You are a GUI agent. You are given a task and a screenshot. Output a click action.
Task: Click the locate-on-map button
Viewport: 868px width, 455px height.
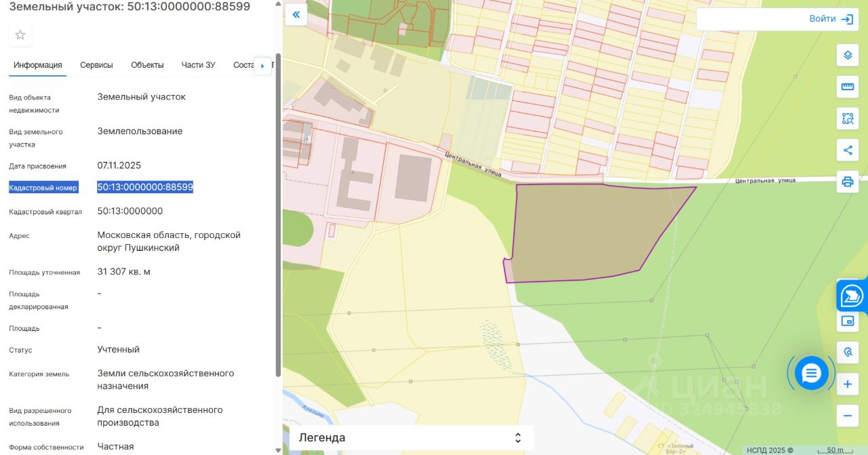[x=847, y=353]
